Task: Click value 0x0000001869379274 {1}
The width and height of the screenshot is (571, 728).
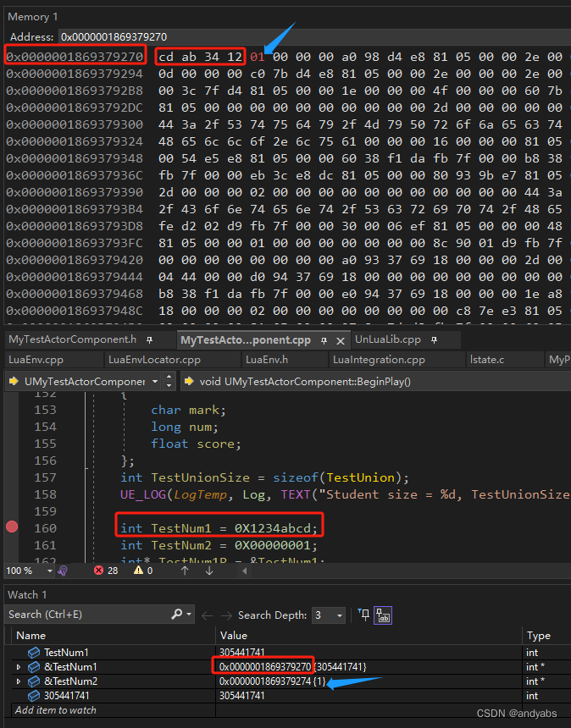Action: pos(272,681)
